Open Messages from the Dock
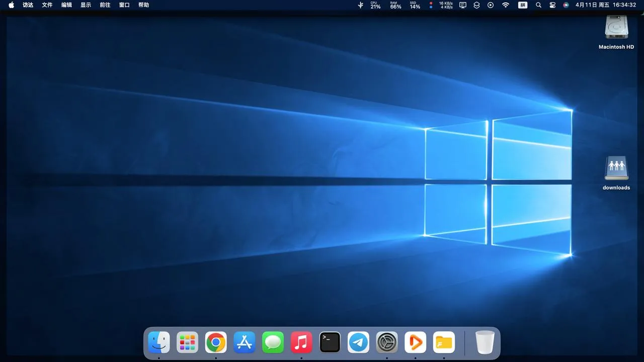The height and width of the screenshot is (362, 644). [x=273, y=342]
